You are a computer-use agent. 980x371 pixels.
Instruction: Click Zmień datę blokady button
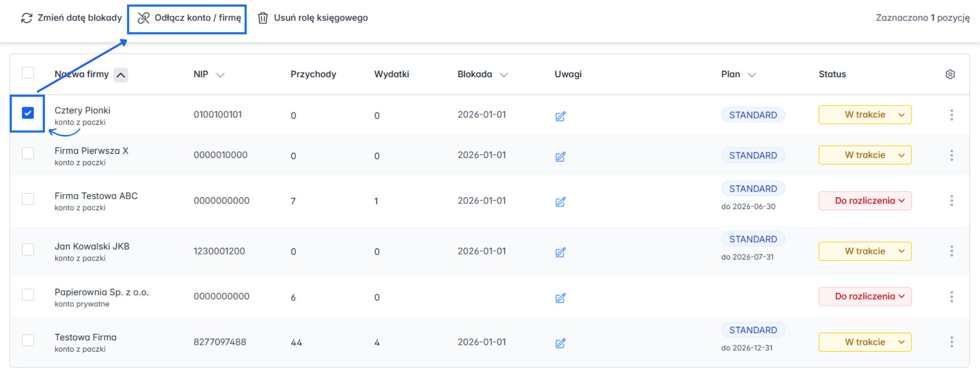[71, 18]
